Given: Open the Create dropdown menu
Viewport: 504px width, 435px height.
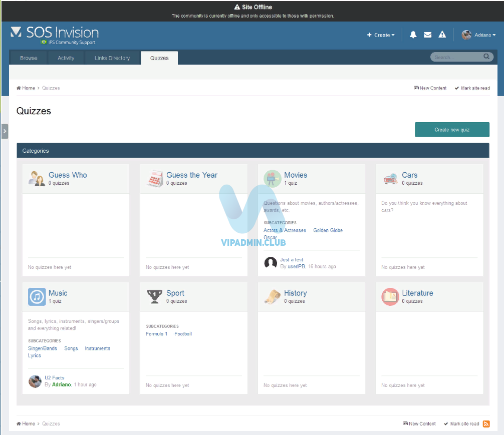Looking at the screenshot, I should click(381, 35).
